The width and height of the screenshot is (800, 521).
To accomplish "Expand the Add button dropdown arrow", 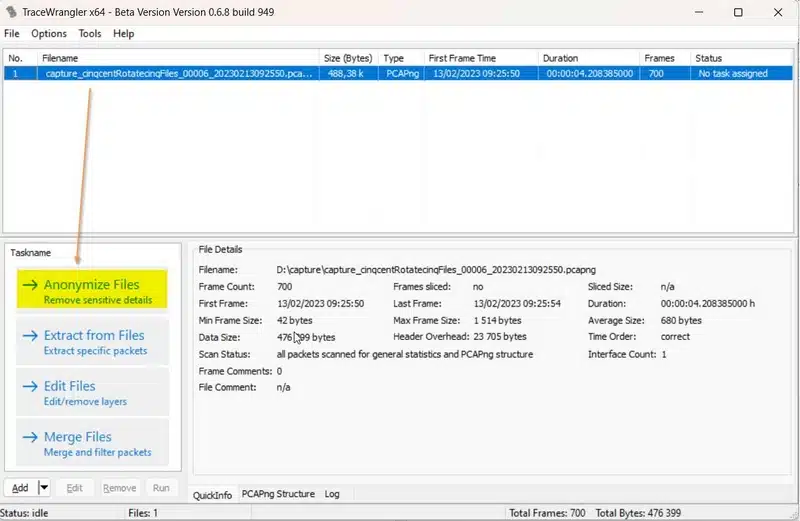I will 44,488.
